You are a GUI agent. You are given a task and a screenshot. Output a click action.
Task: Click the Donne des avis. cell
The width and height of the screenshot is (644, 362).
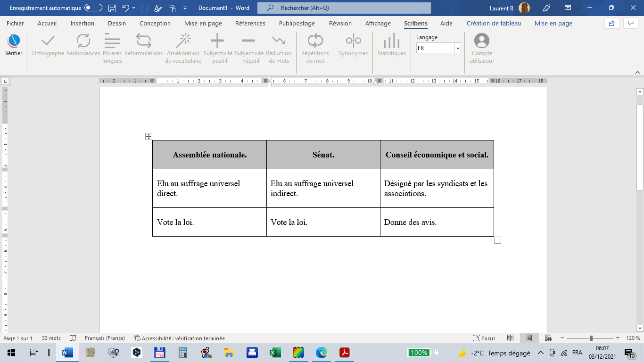click(x=437, y=222)
